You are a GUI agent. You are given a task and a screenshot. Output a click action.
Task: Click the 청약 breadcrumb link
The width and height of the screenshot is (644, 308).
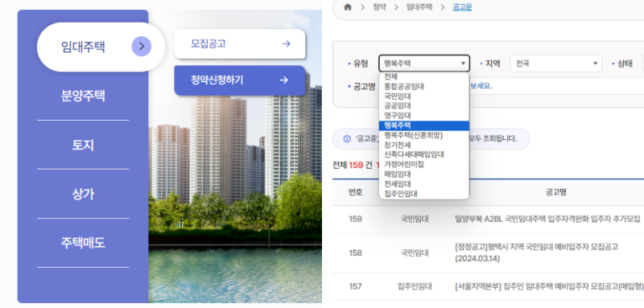(379, 7)
